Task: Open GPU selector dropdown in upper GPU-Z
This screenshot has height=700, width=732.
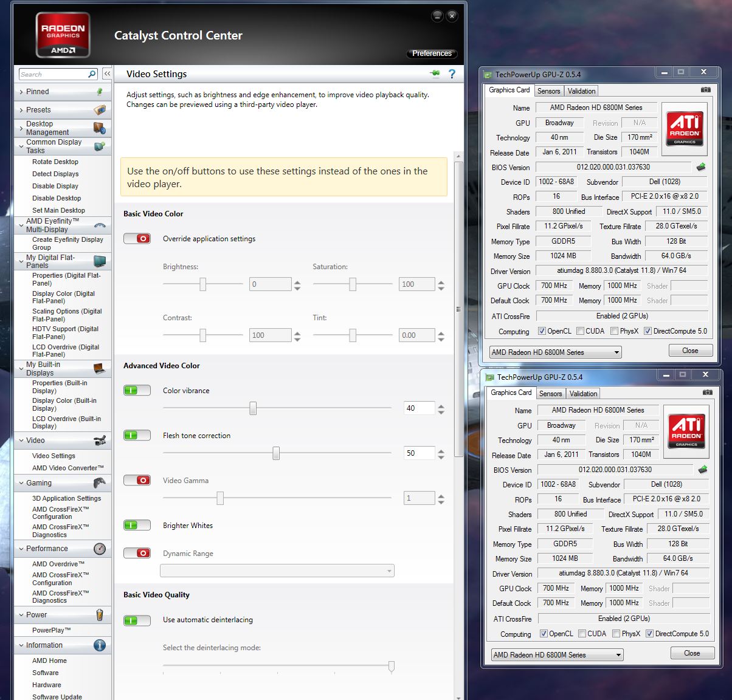Action: [x=556, y=352]
